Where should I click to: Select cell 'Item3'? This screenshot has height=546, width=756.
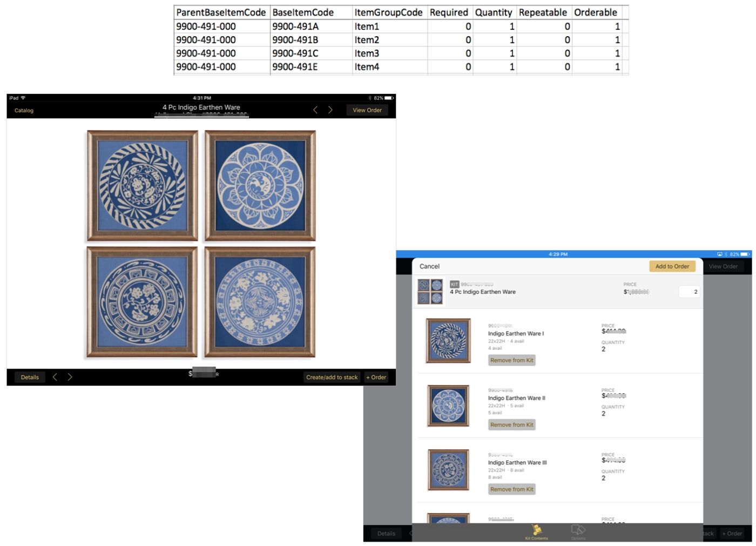389,53
